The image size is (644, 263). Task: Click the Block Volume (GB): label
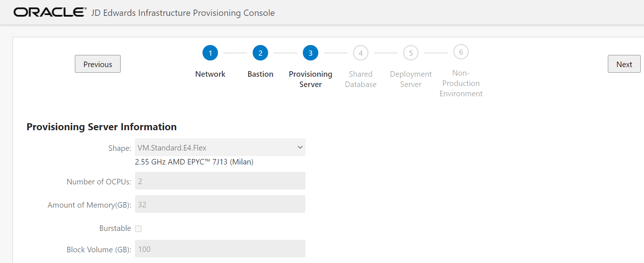[x=99, y=250]
